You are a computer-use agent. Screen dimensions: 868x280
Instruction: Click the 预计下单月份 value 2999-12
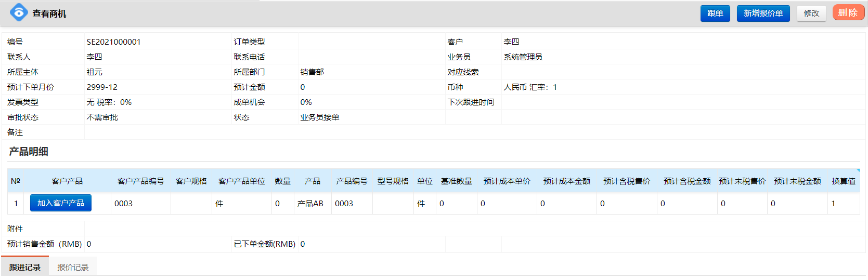[x=102, y=87]
